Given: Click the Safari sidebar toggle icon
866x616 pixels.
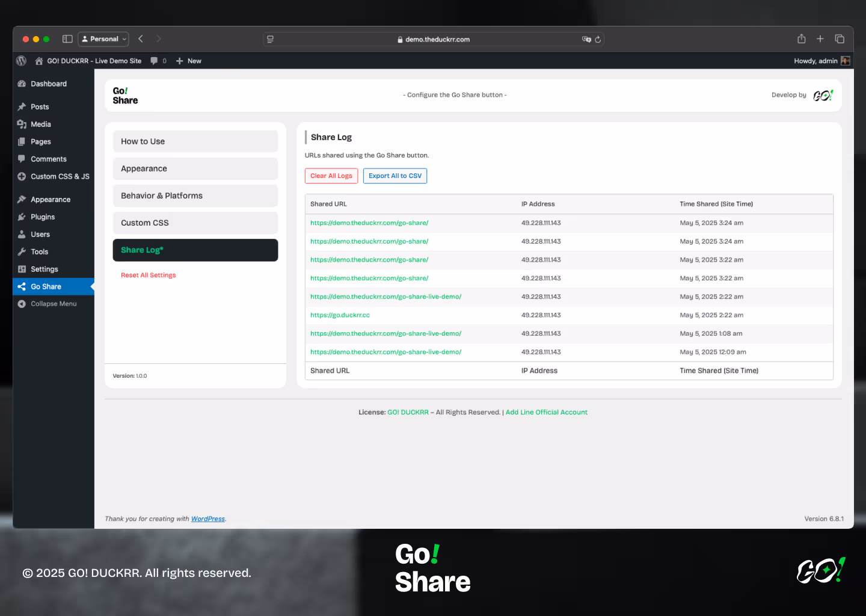Looking at the screenshot, I should coord(67,39).
